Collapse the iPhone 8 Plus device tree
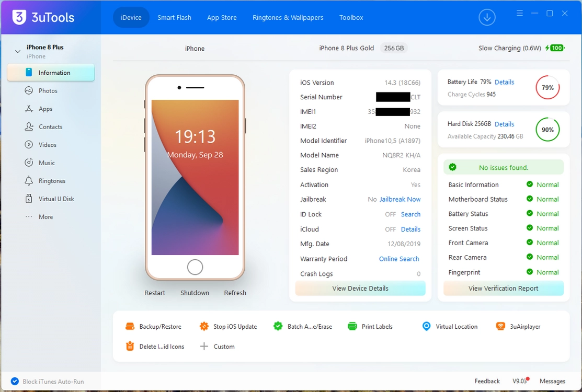This screenshot has width=582, height=392. coord(17,51)
